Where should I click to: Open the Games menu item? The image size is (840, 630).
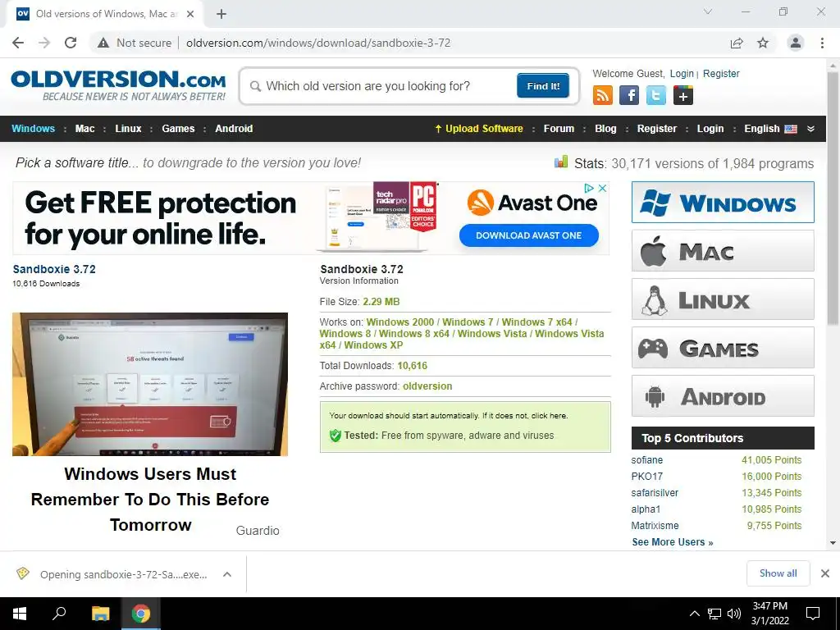point(178,129)
